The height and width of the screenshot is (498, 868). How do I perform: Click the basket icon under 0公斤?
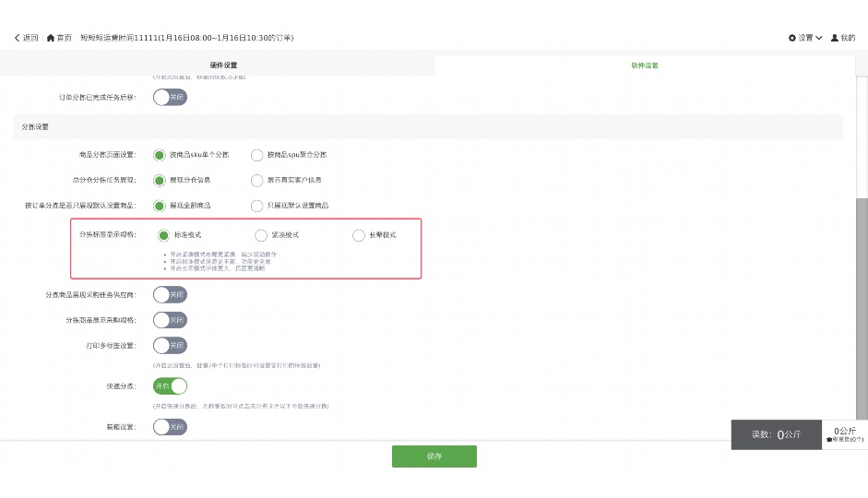tap(830, 440)
